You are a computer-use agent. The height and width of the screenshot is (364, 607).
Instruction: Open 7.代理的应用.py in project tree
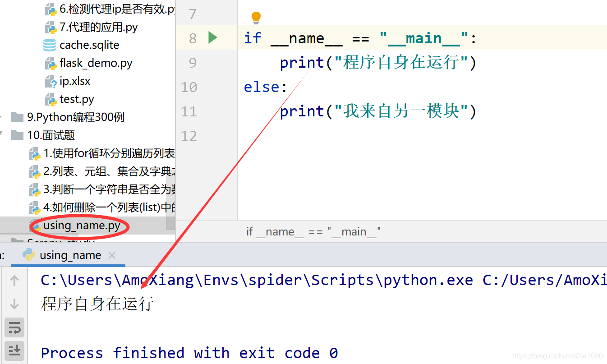99,27
